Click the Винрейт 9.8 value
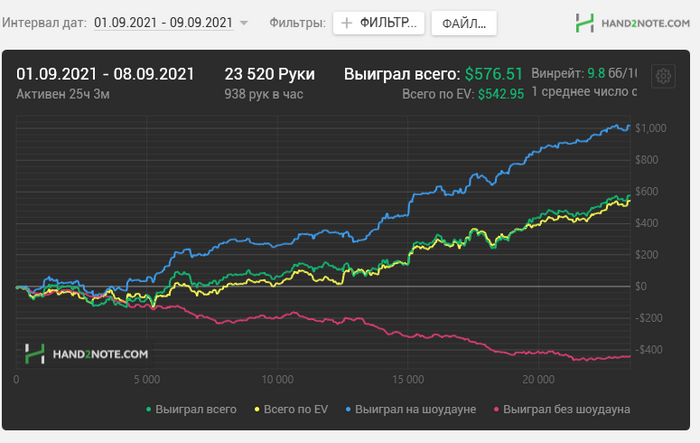700x443 pixels. point(596,73)
